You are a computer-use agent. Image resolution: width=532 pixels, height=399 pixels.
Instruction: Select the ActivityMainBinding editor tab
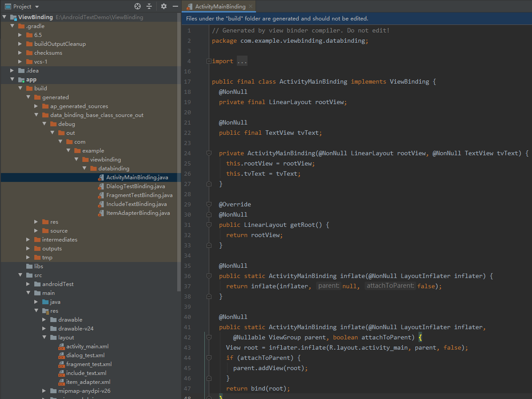point(220,6)
